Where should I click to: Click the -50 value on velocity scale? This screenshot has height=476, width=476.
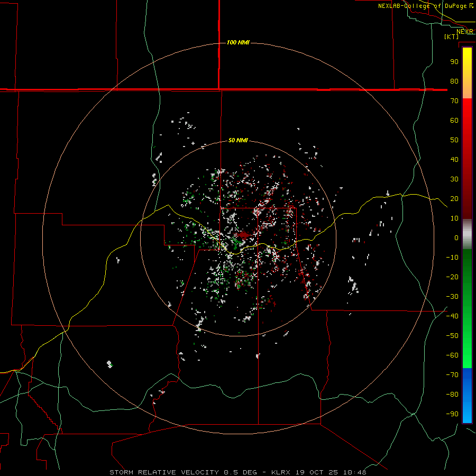click(x=452, y=335)
